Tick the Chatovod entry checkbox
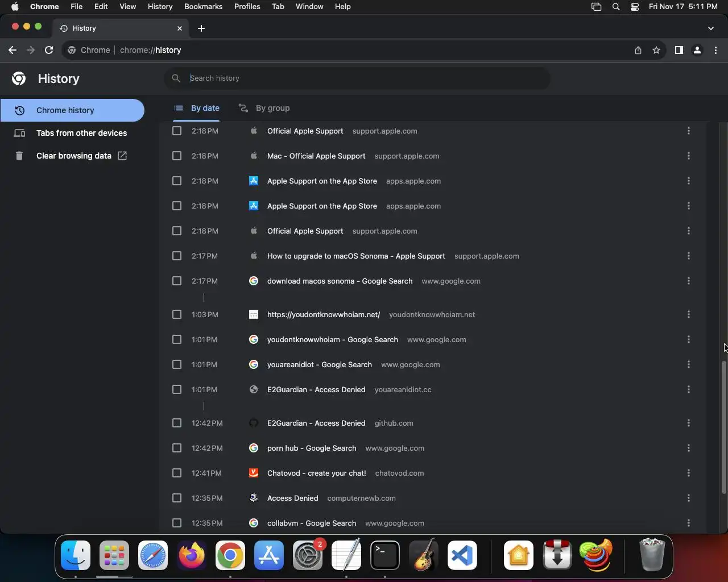Viewport: 728px width, 582px height. coord(177,473)
